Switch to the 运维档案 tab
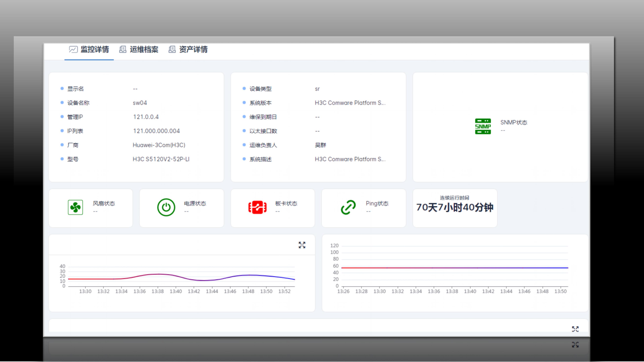644x362 pixels. click(x=144, y=50)
